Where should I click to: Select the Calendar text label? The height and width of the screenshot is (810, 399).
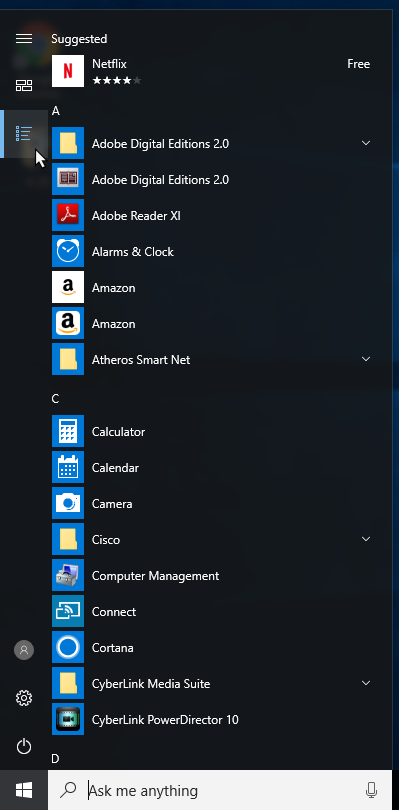click(115, 468)
